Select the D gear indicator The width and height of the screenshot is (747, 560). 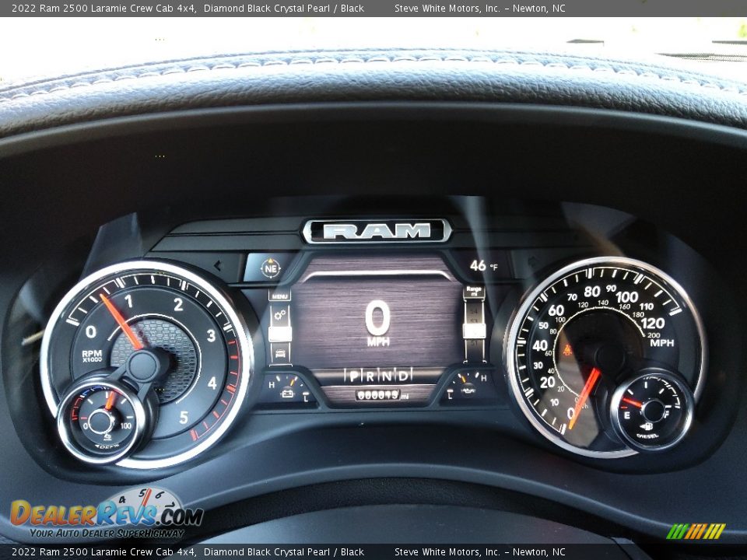click(x=403, y=376)
